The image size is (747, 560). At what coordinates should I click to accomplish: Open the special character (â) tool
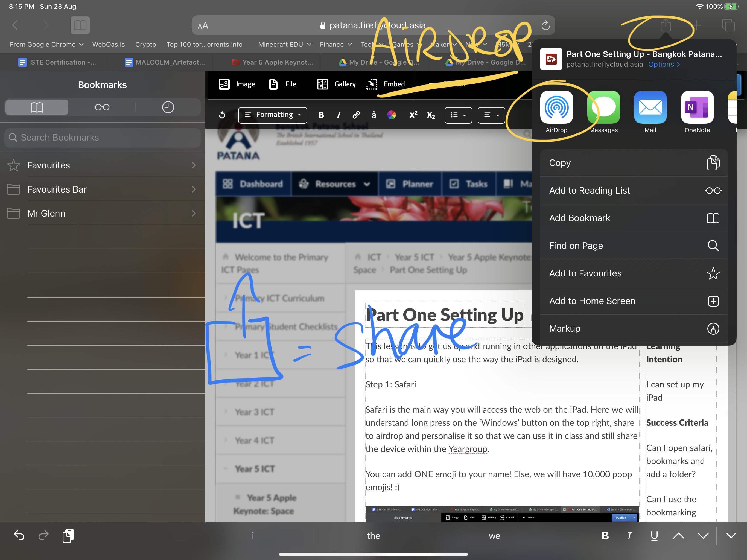click(373, 115)
